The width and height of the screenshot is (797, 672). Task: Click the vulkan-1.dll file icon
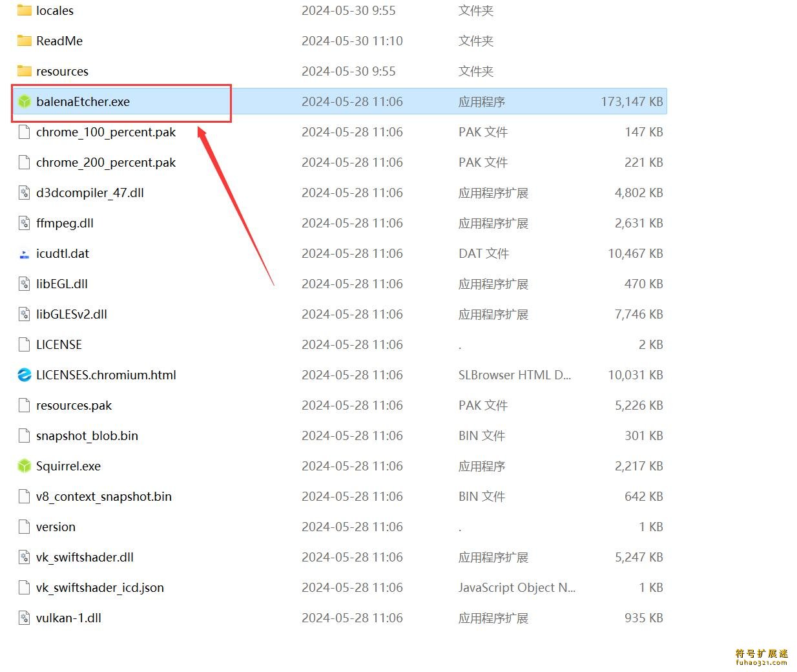point(25,618)
